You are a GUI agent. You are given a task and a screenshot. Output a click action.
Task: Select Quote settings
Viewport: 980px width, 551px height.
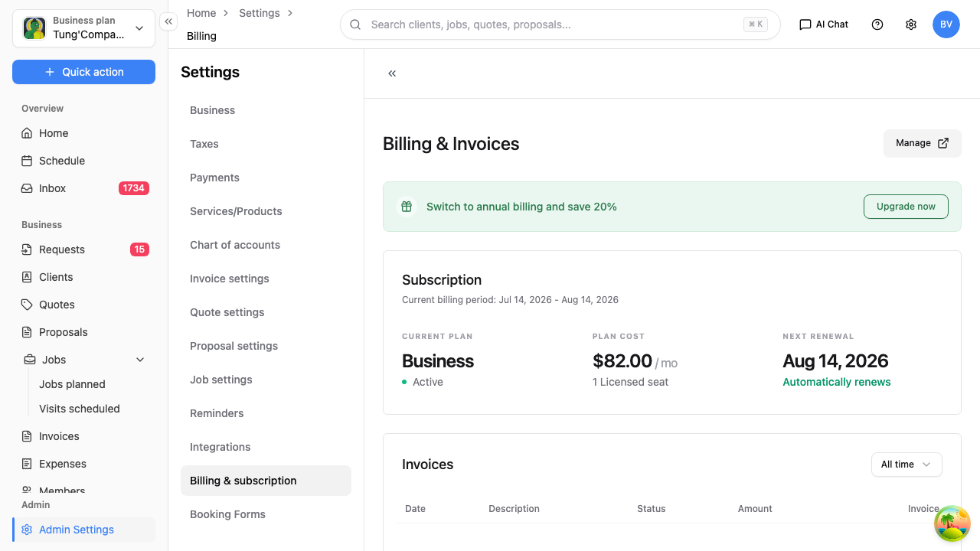[x=266, y=312]
